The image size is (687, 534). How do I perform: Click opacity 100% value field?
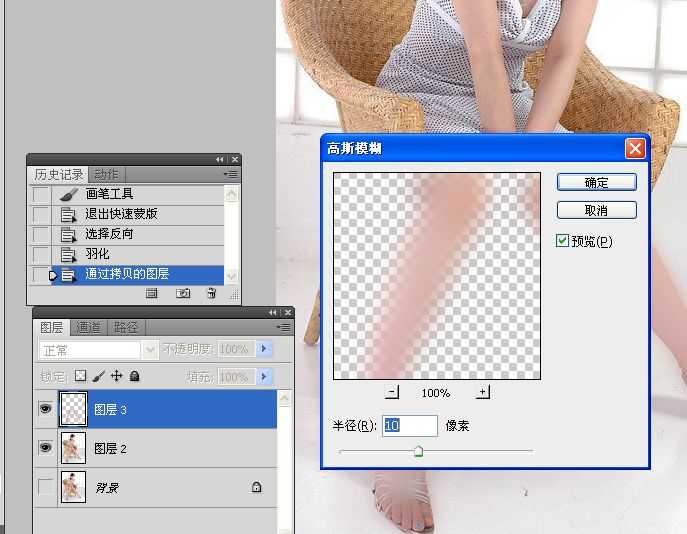[x=236, y=349]
